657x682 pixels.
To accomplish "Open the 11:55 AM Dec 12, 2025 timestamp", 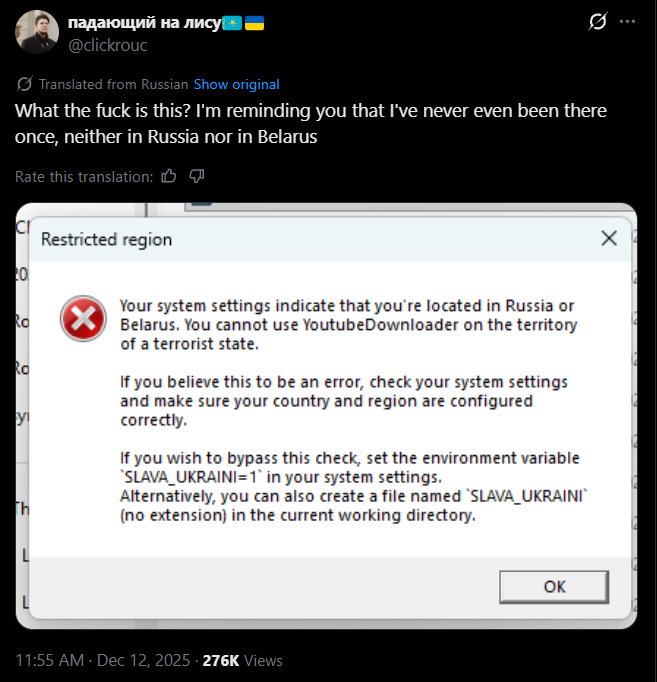I will (103, 660).
